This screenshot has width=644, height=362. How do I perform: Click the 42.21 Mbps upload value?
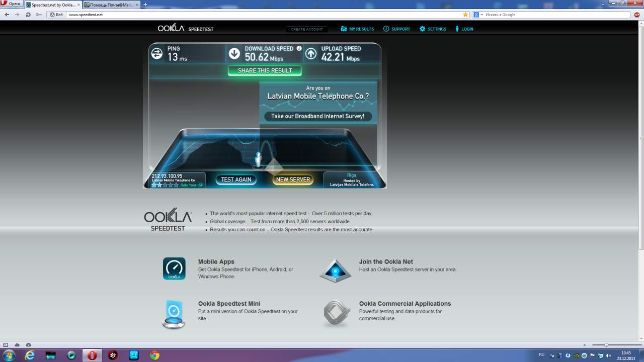point(341,57)
